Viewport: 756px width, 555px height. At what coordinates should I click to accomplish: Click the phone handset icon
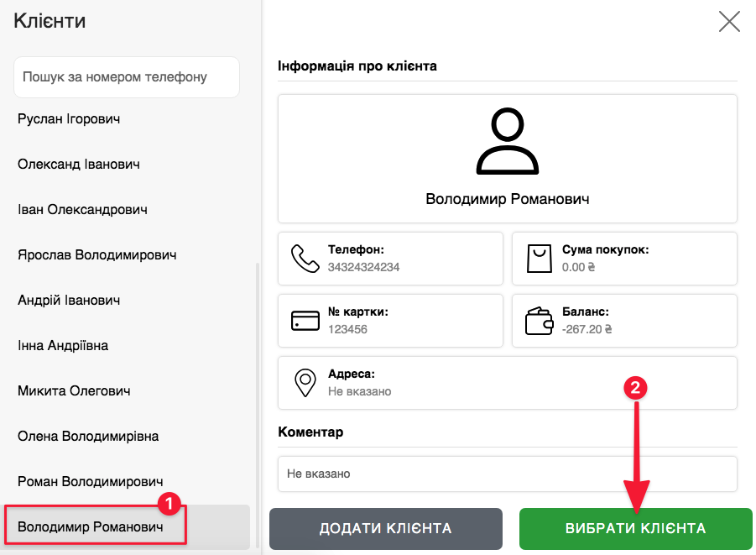click(x=305, y=259)
